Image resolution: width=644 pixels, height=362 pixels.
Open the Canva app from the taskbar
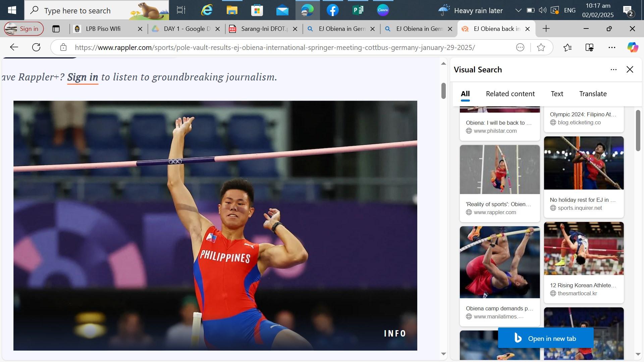pos(383,10)
